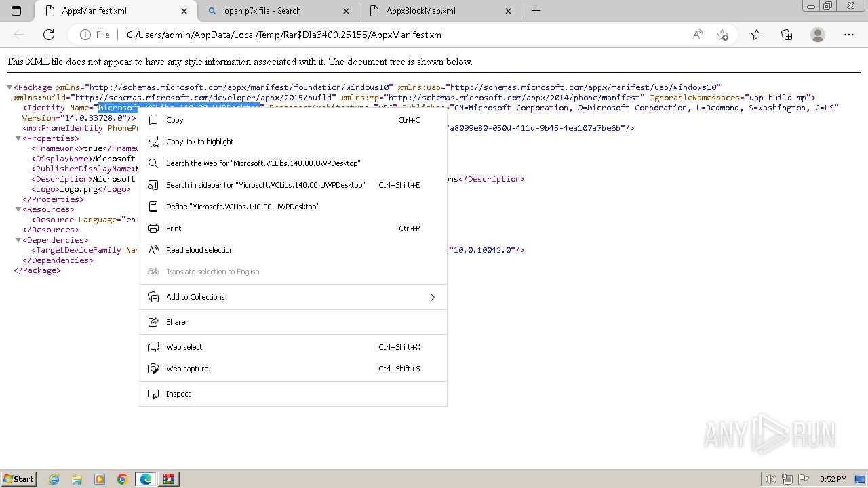Open Read aloud from address bar
868x488 pixels.
(x=698, y=35)
